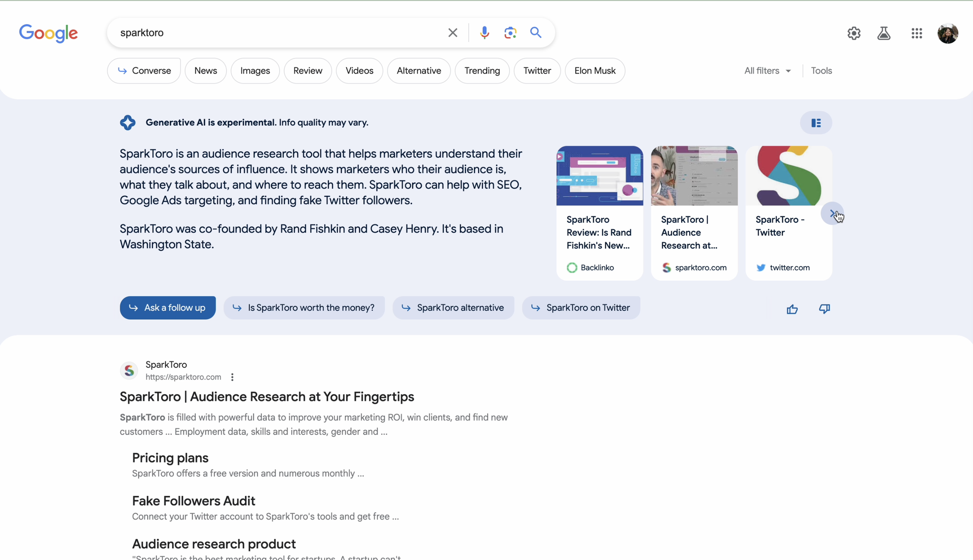Click the Ask a follow up button
The height and width of the screenshot is (560, 973).
168,307
